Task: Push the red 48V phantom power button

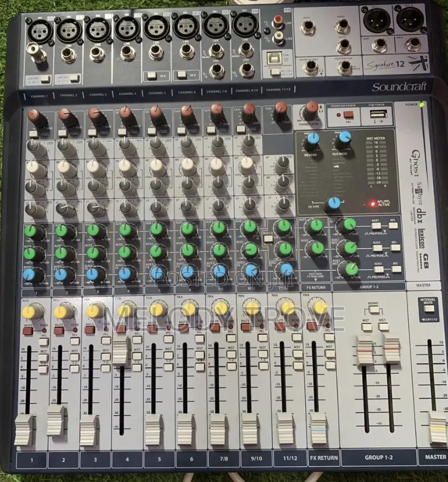Action: click(348, 115)
